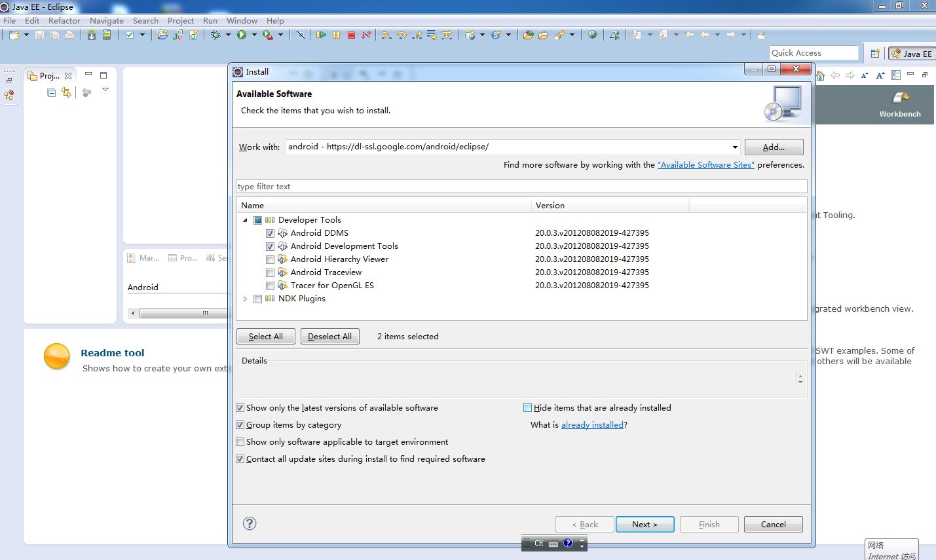Image resolution: width=936 pixels, height=560 pixels.
Task: Open the Available Software Sites link
Action: coord(706,164)
